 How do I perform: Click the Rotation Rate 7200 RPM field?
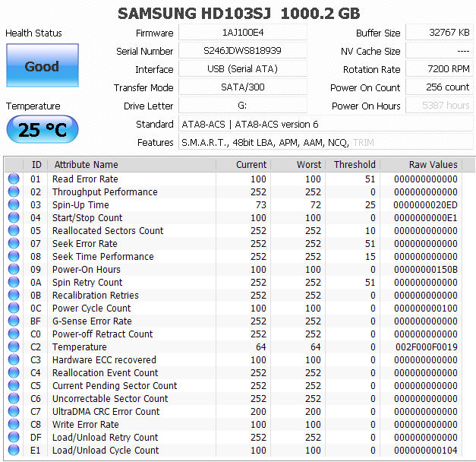(440, 68)
